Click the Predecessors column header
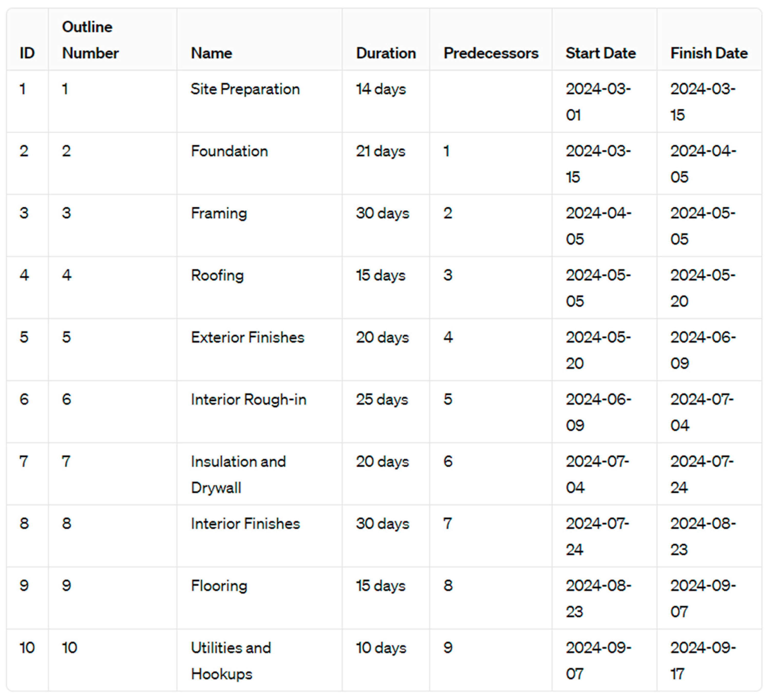The width and height of the screenshot is (767, 700). [x=491, y=53]
